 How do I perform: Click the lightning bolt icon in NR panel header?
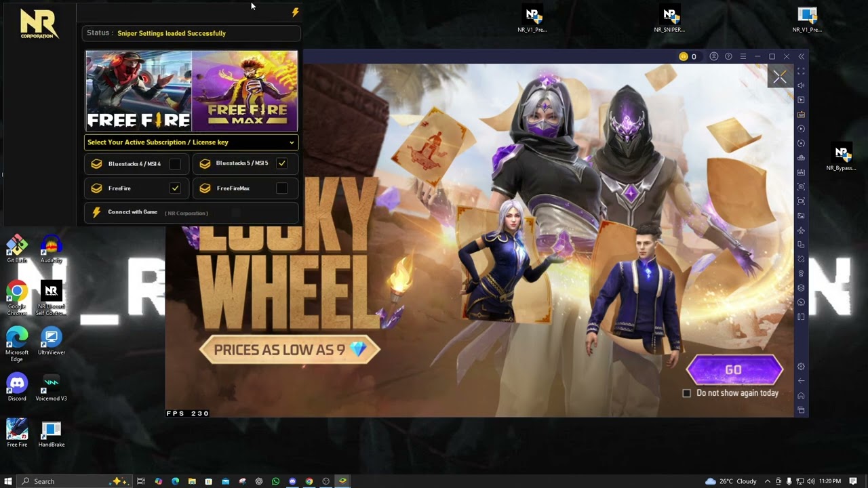coord(295,12)
